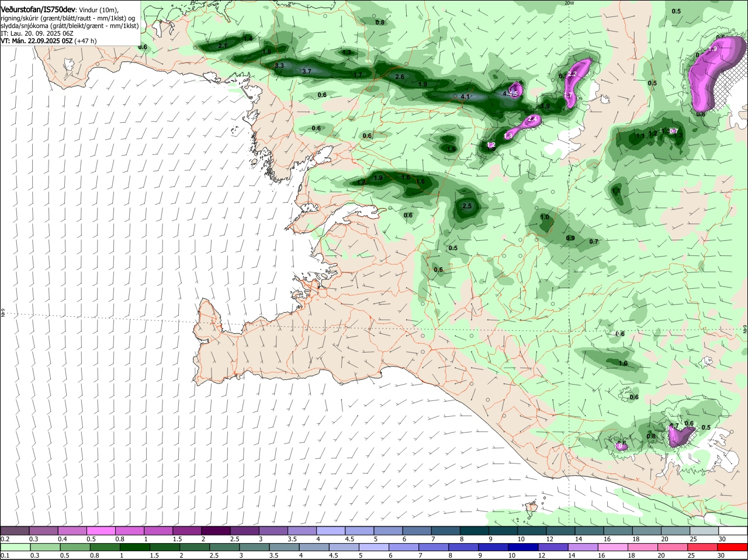Screen dimensions: 748x560
Task: Click navy rain scale swatch between 10 and 12
Action: [x=522, y=547]
